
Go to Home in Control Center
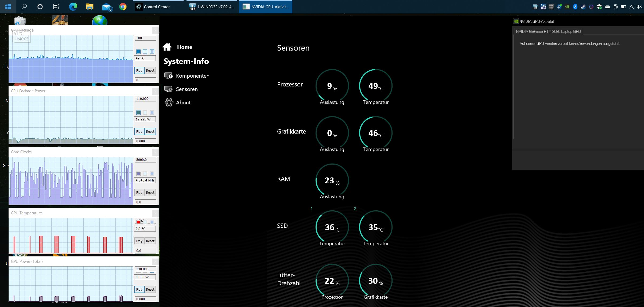[x=177, y=47]
